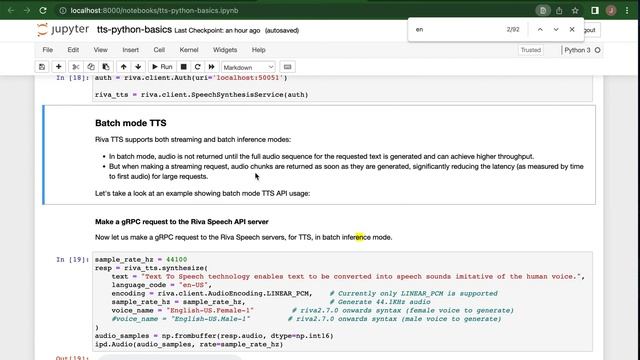Viewport: 640px width, 360px height.
Task: Go to next find result arrow
Action: 556,29
